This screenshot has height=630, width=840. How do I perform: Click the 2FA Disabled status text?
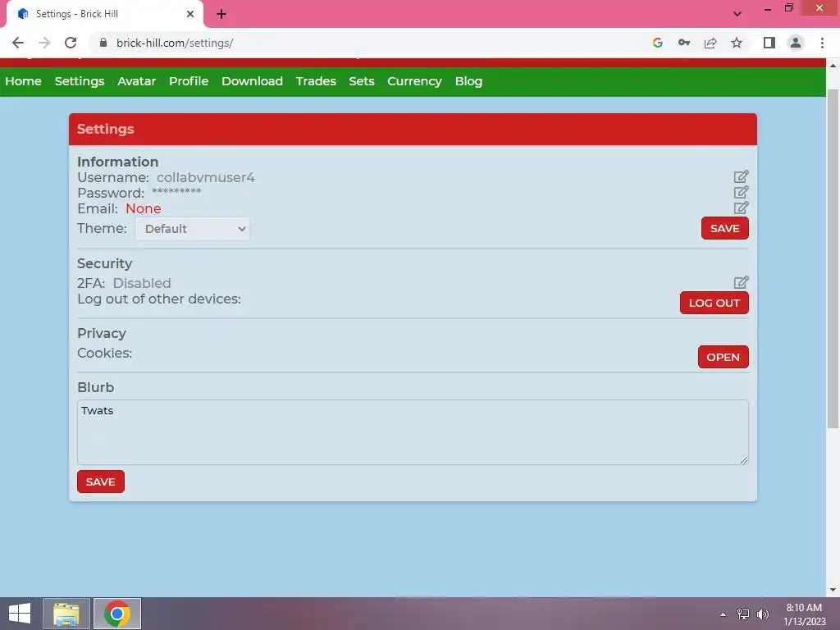(x=142, y=283)
